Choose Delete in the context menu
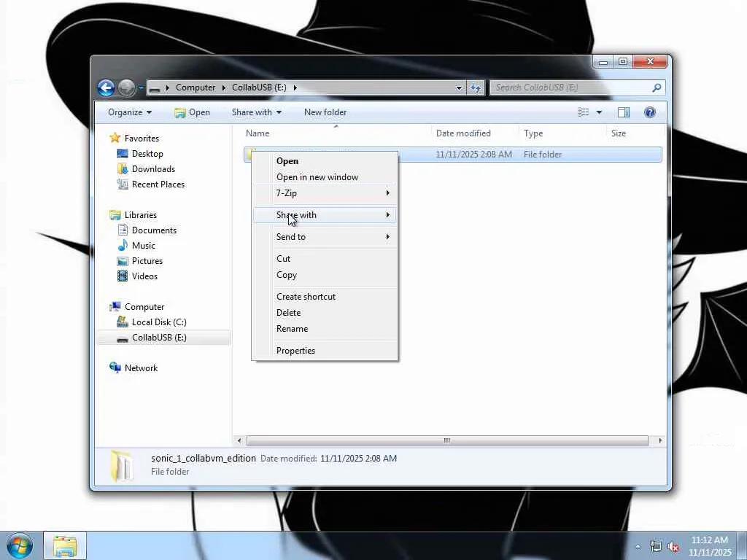Screen dimensions: 747x560 point(325,313)
